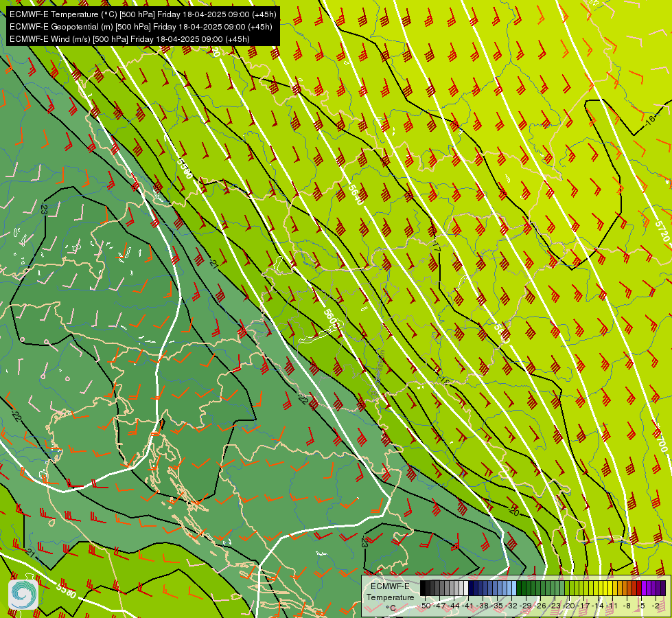Select the ECMWF-E Geopotential header line
672x618 pixels.
click(141, 27)
